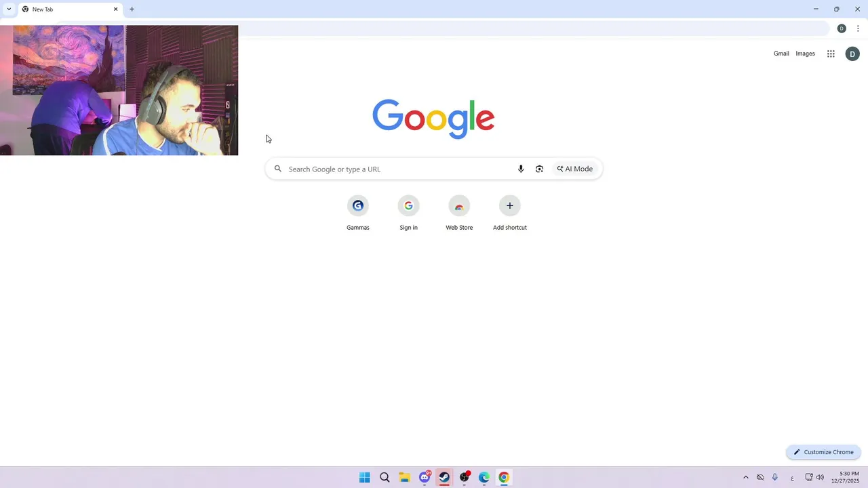Close the New Tab tab
Viewport: 868px width, 488px height.
tap(115, 9)
